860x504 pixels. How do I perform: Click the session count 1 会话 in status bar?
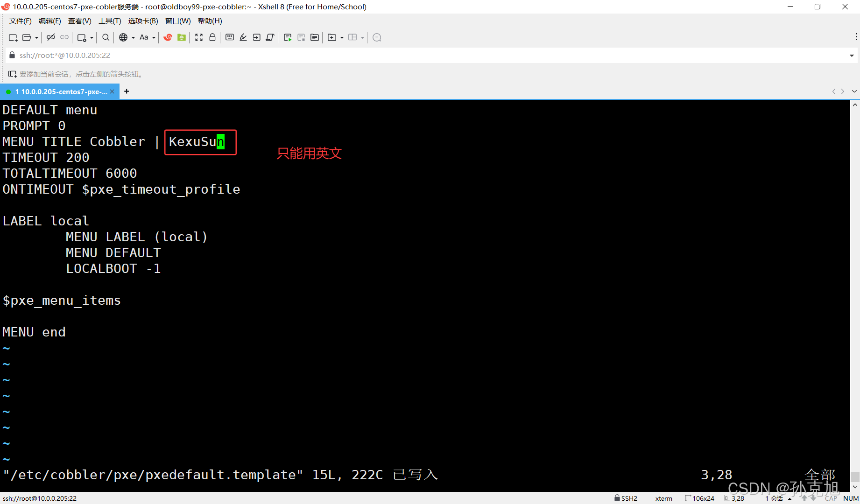pyautogui.click(x=773, y=498)
